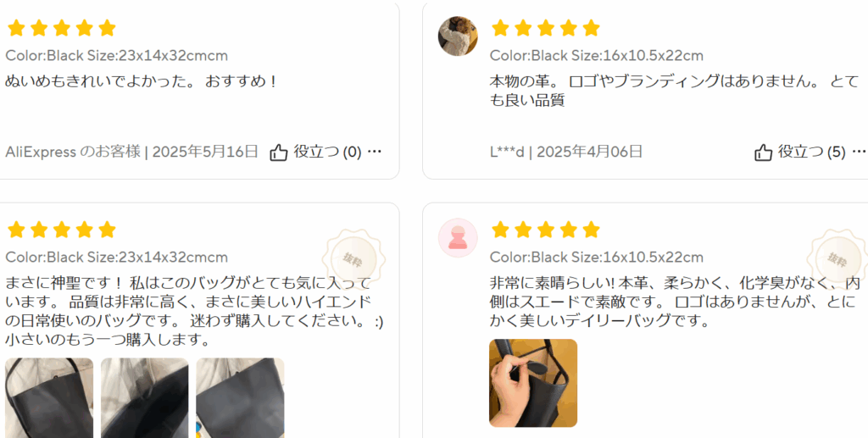Click excerpt badge on suede interior review
This screenshot has height=438, width=868.
(837, 258)
